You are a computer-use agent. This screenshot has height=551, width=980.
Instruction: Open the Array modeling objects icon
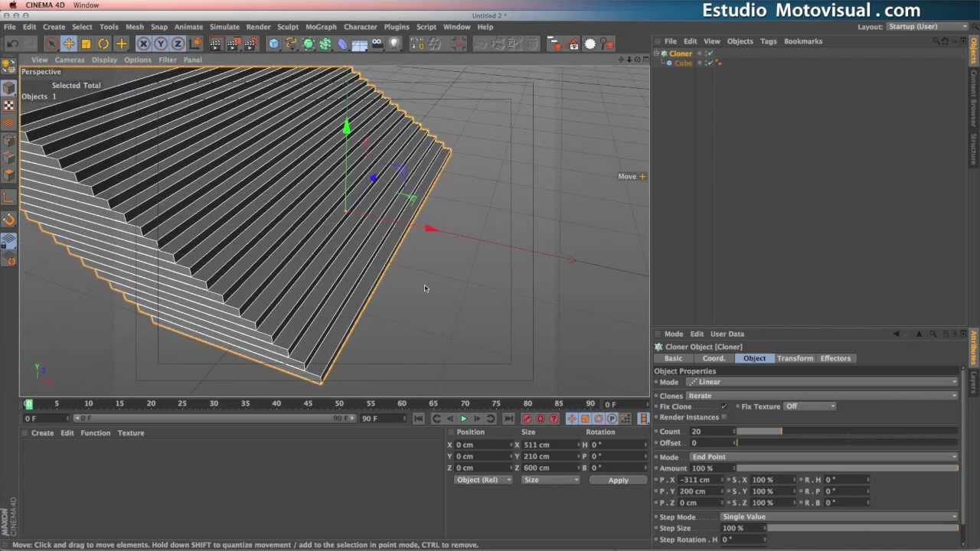click(325, 44)
